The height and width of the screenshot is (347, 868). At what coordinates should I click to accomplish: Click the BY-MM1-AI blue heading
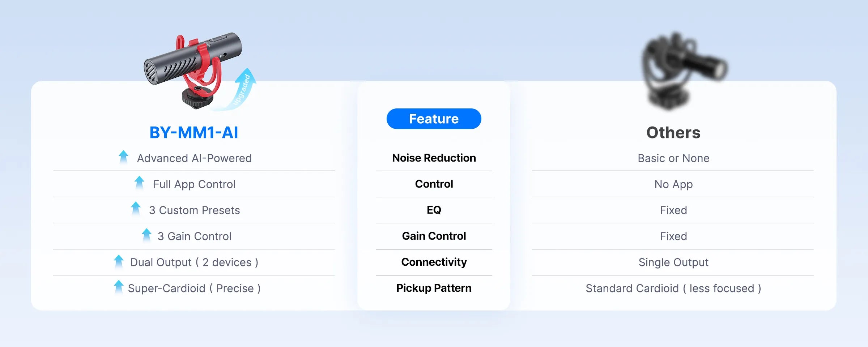[x=194, y=133]
